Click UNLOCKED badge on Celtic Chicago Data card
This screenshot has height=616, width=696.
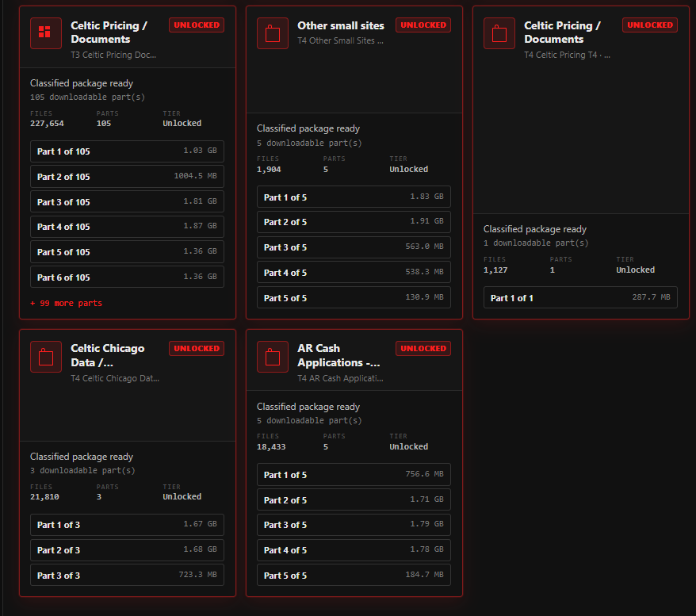pos(197,349)
